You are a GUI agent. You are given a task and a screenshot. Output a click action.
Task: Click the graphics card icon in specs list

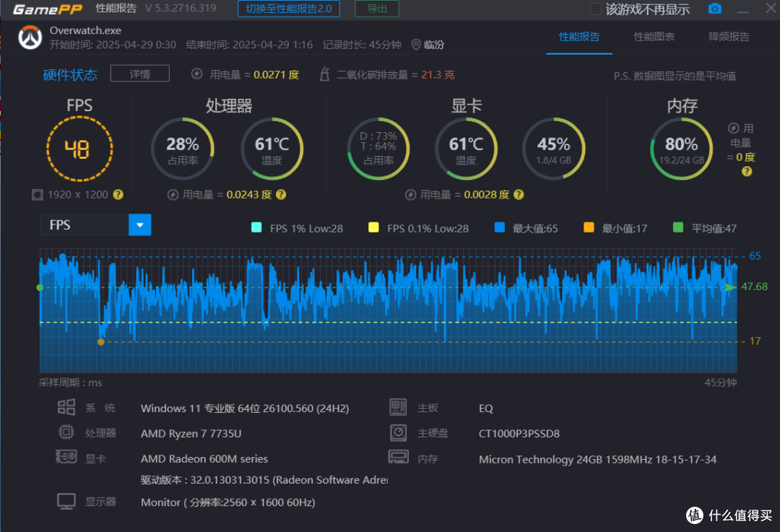pos(66,457)
